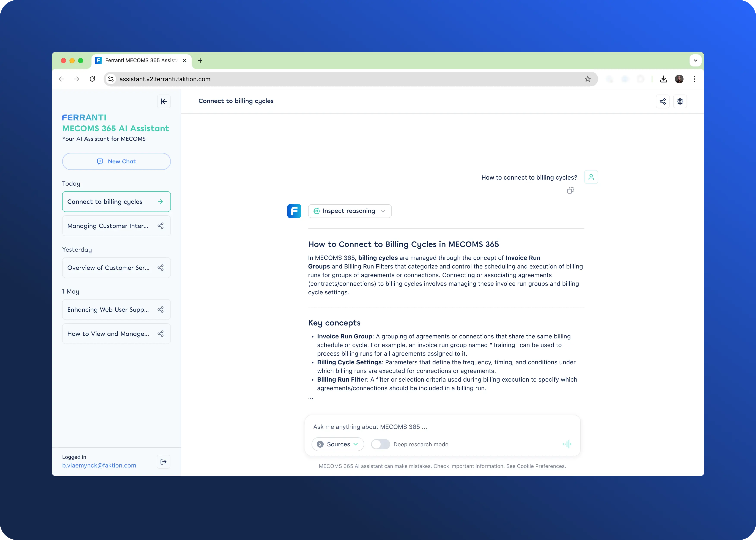This screenshot has width=756, height=540.
Task: Open a new browser tab
Action: click(200, 60)
